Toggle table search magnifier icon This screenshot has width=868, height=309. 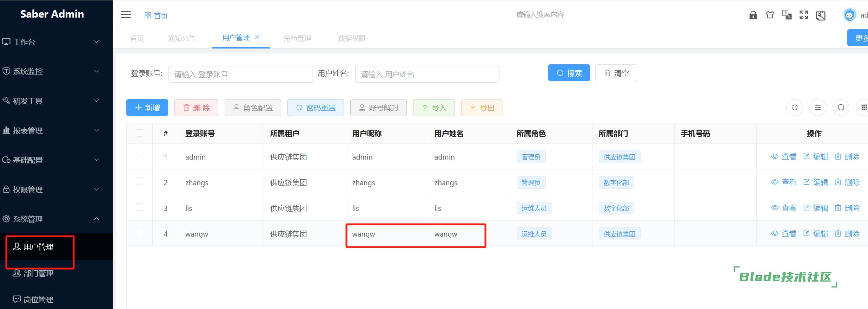pyautogui.click(x=841, y=108)
